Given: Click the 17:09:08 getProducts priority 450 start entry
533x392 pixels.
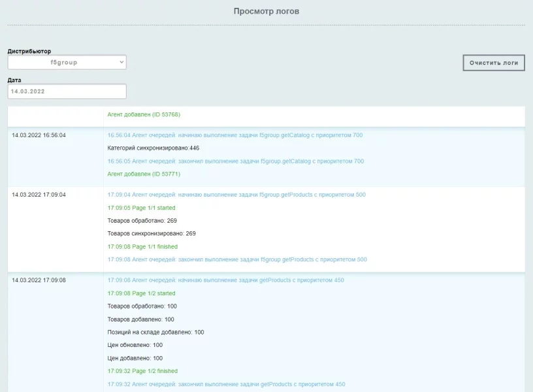Looking at the screenshot, I should click(225, 280).
